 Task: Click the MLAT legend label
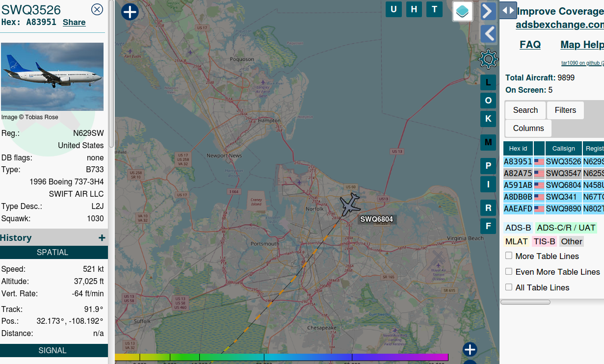[517, 241]
